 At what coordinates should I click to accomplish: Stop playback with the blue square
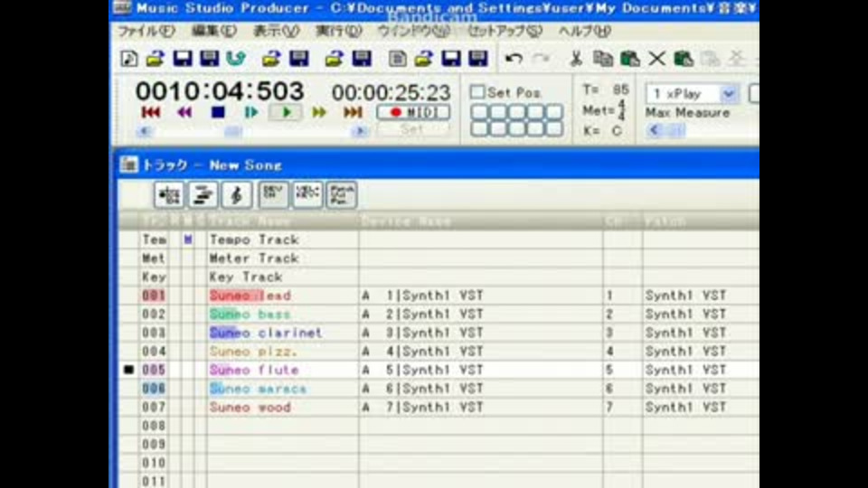(x=218, y=112)
